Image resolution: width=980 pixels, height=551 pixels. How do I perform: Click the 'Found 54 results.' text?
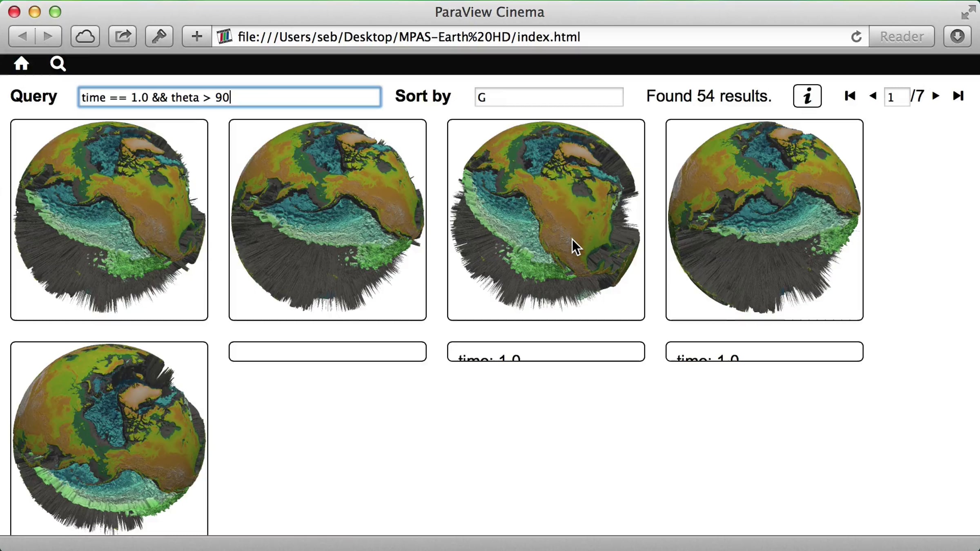709,96
